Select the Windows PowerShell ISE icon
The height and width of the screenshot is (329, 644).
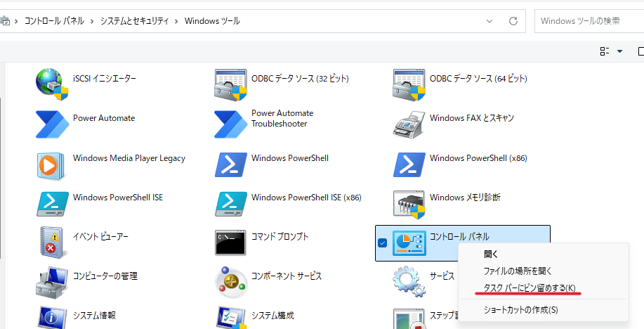(x=53, y=203)
